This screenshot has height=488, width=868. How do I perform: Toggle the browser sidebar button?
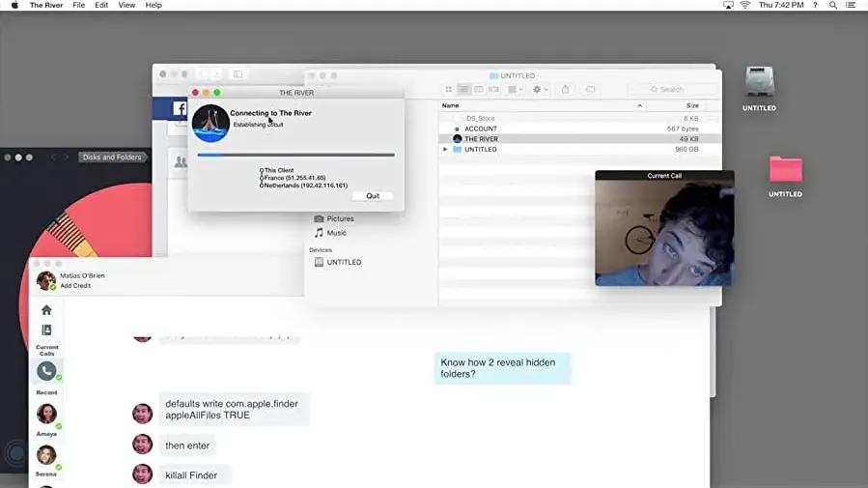pyautogui.click(x=238, y=73)
